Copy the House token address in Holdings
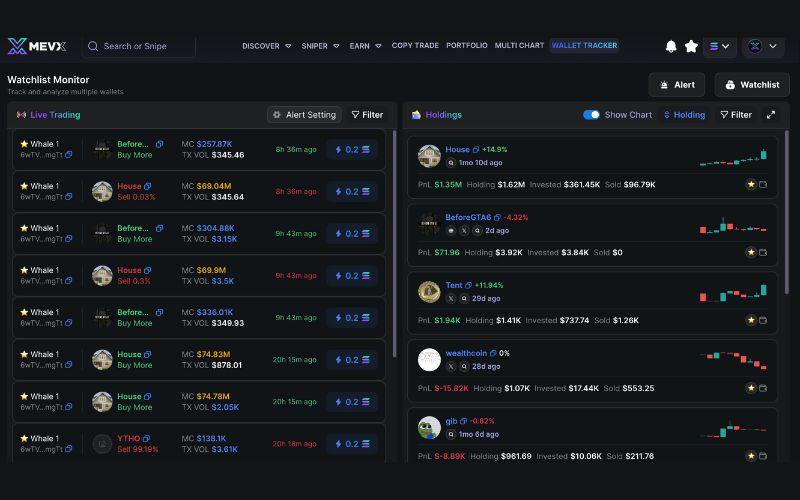The width and height of the screenshot is (800, 500). coord(476,149)
